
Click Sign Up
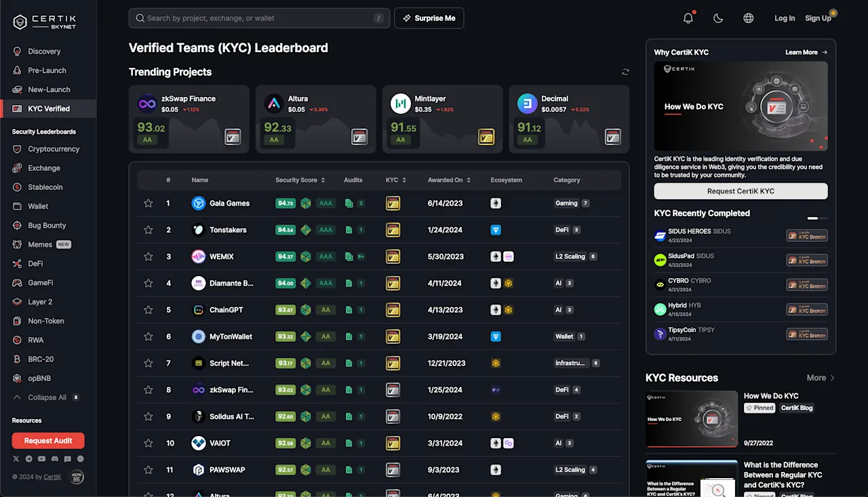(x=818, y=18)
